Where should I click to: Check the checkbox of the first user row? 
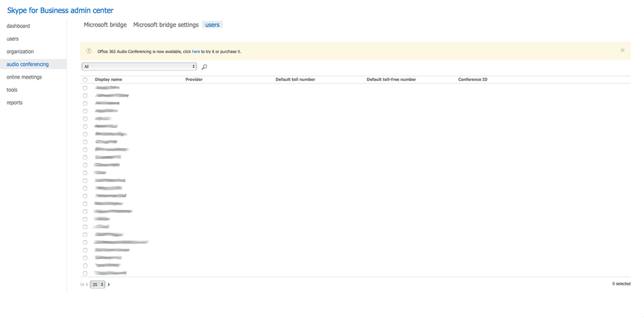85,88
